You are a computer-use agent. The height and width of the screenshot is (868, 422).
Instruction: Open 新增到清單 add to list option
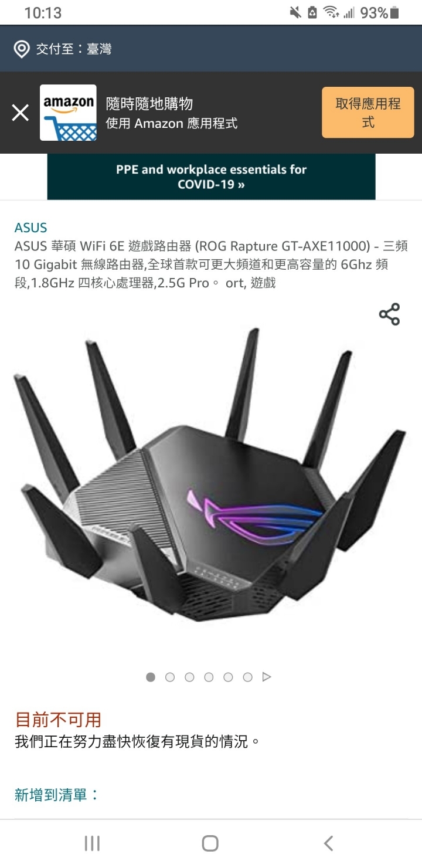point(57,795)
